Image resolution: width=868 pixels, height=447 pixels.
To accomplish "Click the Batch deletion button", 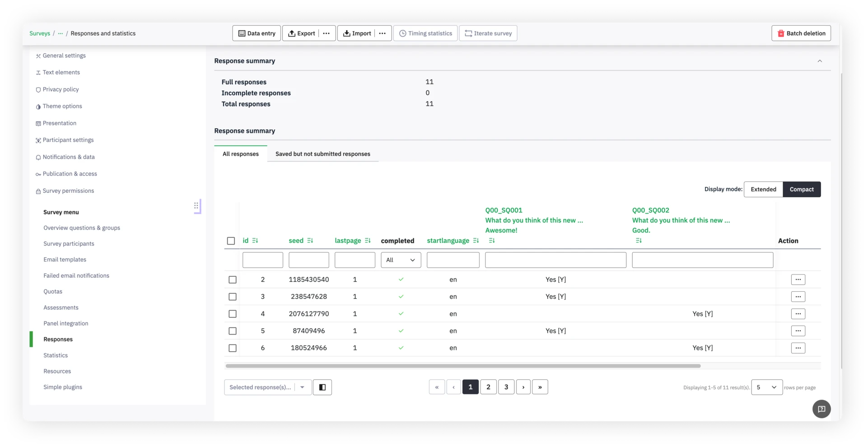I will (x=801, y=33).
